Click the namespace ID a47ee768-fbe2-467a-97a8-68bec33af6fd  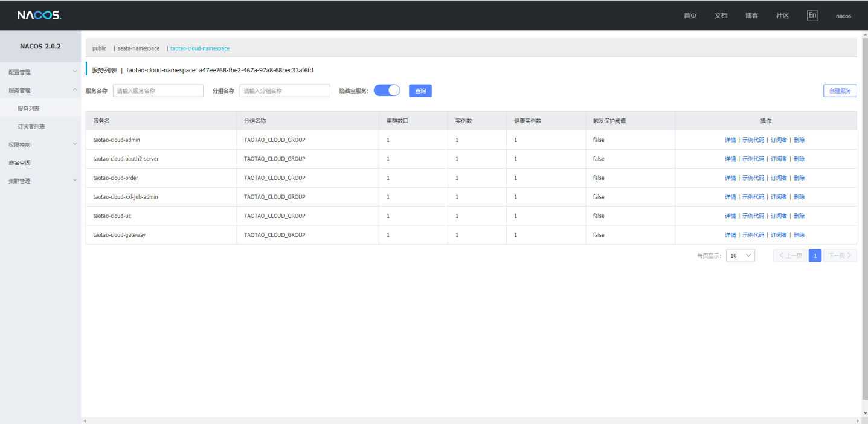256,70
